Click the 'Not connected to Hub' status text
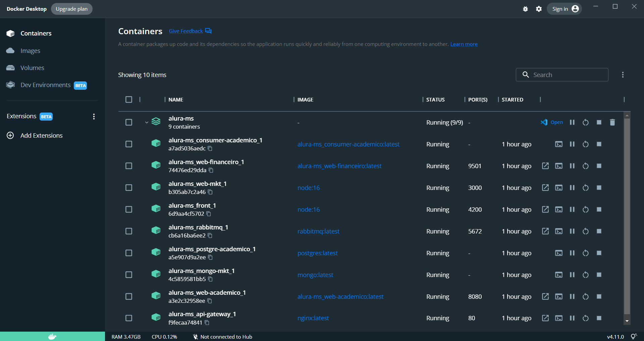 coord(226,337)
